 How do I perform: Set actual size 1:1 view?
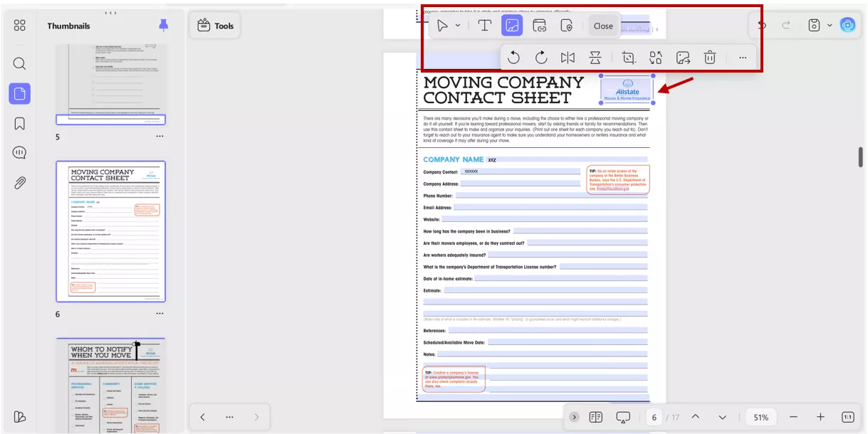click(847, 417)
